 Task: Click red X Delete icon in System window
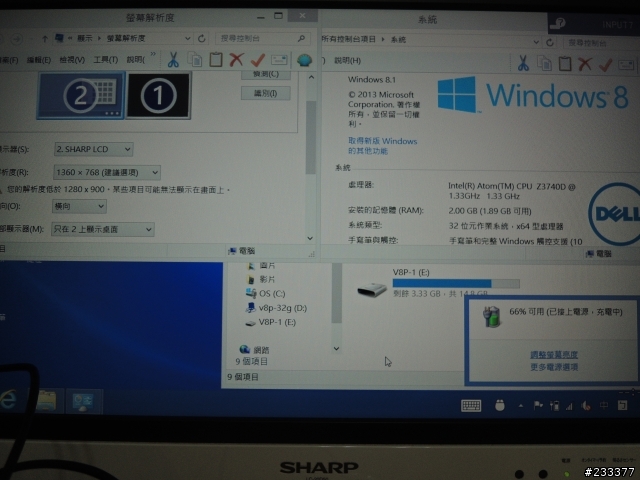coord(585,64)
